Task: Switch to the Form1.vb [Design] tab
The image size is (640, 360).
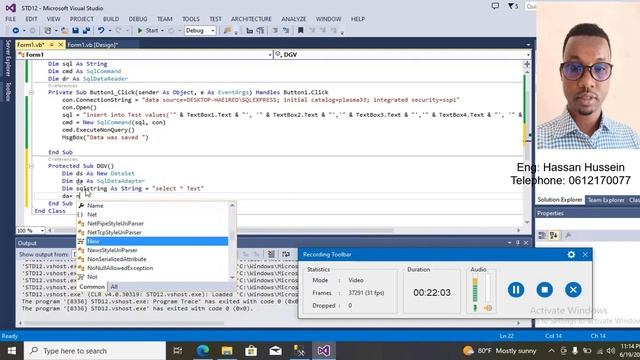Action: 93,45
